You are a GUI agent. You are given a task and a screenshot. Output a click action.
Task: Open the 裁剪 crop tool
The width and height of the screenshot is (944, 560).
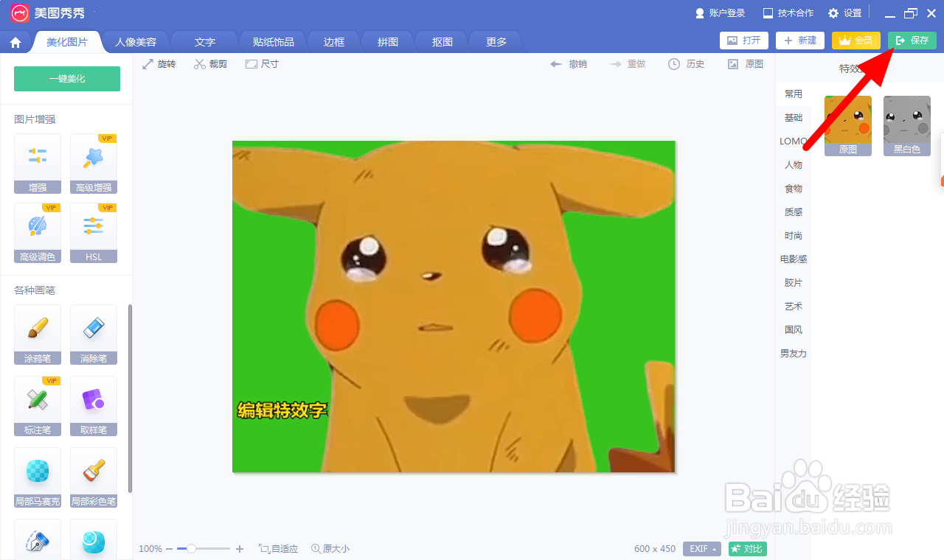tap(210, 63)
